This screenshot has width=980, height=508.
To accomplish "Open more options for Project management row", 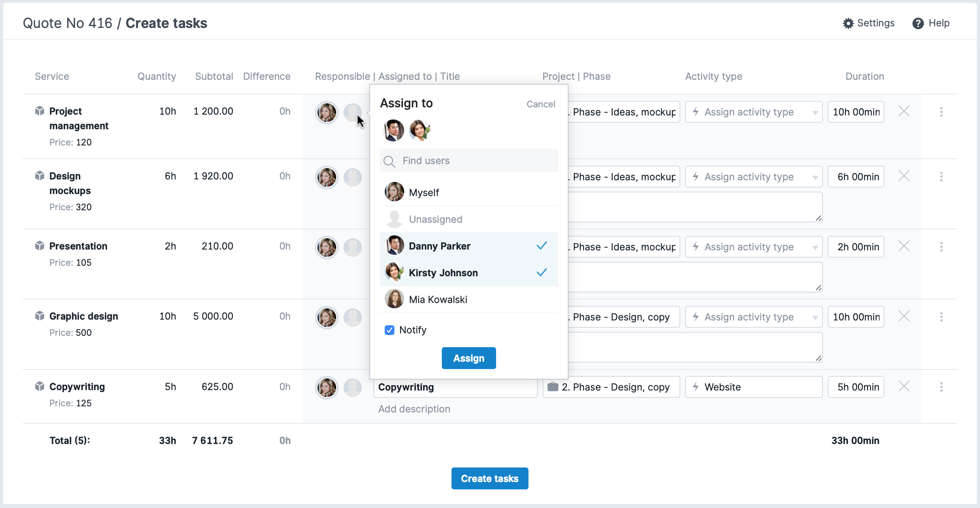I will (x=941, y=112).
